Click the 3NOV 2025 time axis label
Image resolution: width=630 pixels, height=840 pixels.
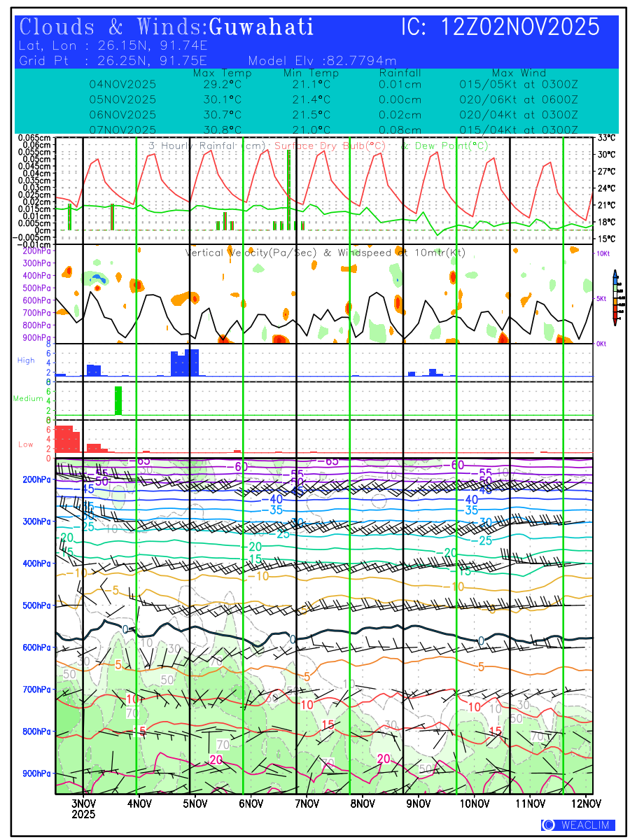pos(83,807)
